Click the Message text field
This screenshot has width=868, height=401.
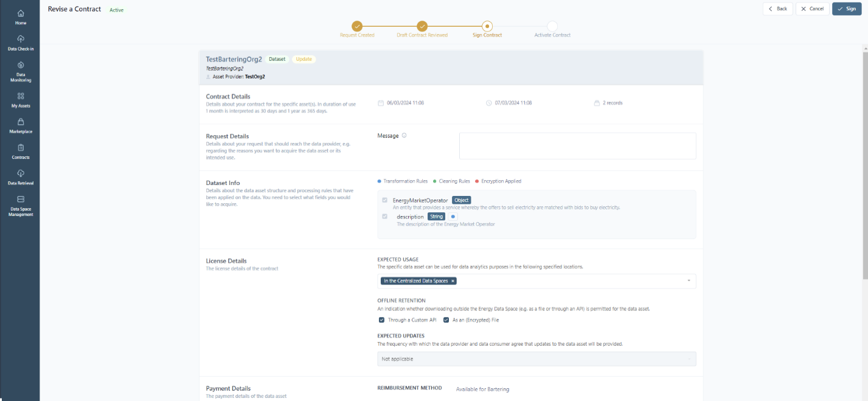(x=577, y=146)
